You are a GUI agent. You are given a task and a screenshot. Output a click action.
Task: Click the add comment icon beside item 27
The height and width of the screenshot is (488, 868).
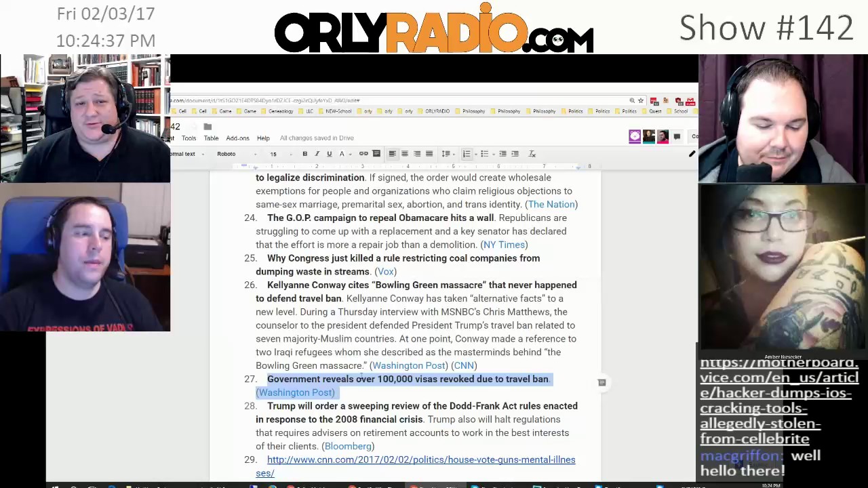pyautogui.click(x=601, y=382)
